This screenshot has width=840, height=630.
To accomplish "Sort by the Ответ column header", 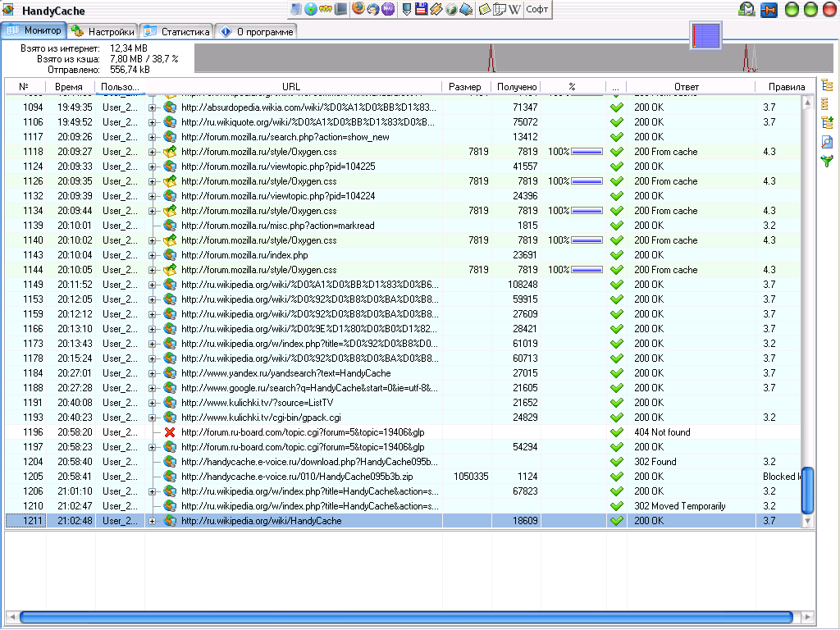I will [x=691, y=87].
